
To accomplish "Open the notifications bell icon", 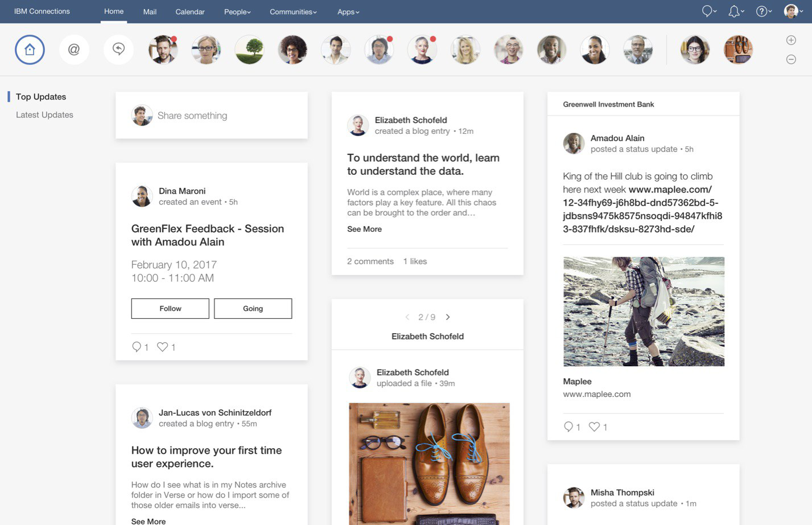I will coord(735,11).
